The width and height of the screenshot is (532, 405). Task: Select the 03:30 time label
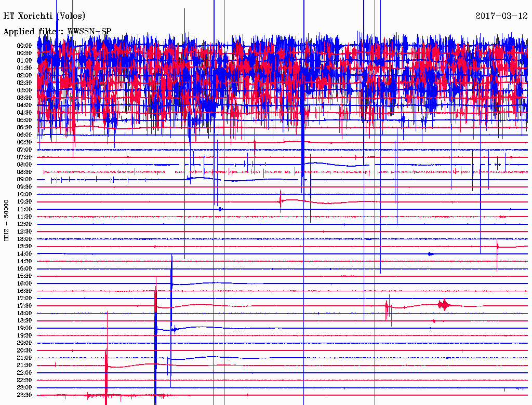(24, 98)
